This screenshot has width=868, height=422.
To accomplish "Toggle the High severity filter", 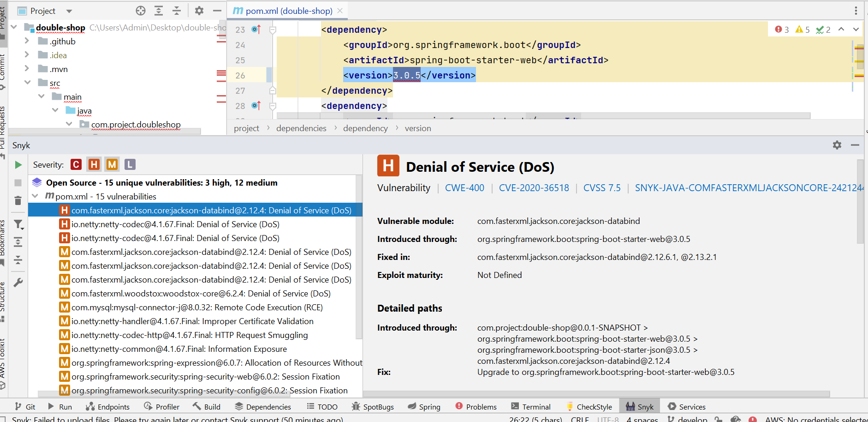I will 94,164.
